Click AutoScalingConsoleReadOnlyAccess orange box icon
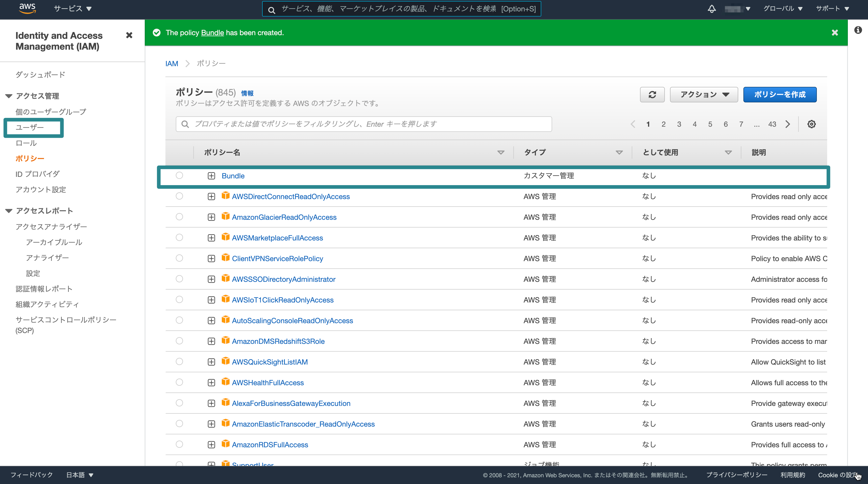Image resolution: width=868 pixels, height=484 pixels. tap(225, 320)
